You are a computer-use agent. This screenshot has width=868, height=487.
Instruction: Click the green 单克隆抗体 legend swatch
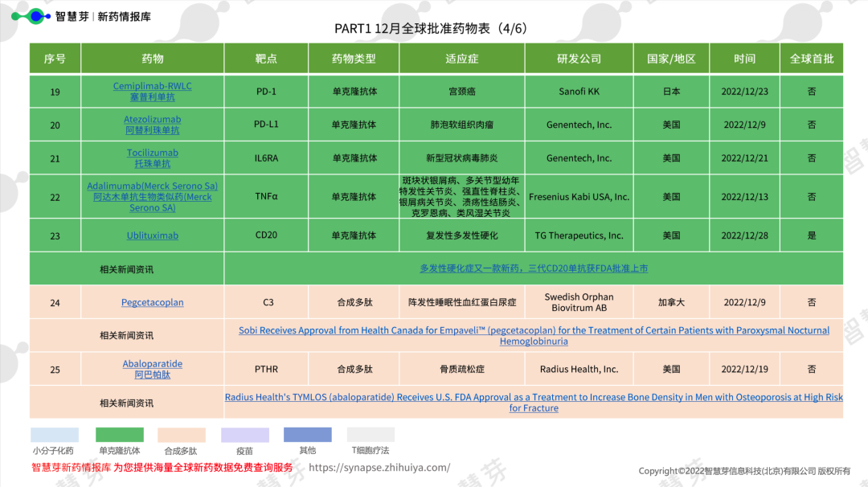[x=120, y=435]
